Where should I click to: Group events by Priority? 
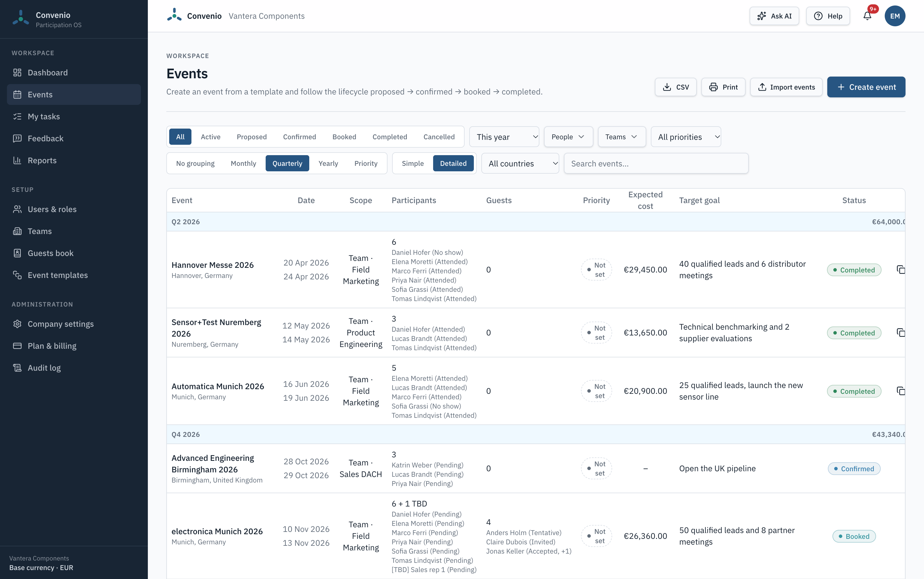click(366, 163)
